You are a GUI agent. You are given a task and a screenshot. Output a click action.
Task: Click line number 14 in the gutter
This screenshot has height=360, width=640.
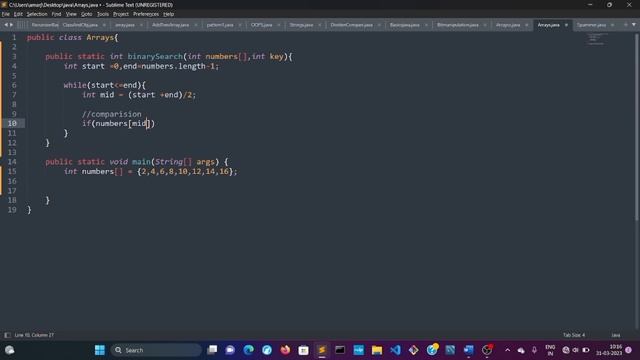coord(12,162)
